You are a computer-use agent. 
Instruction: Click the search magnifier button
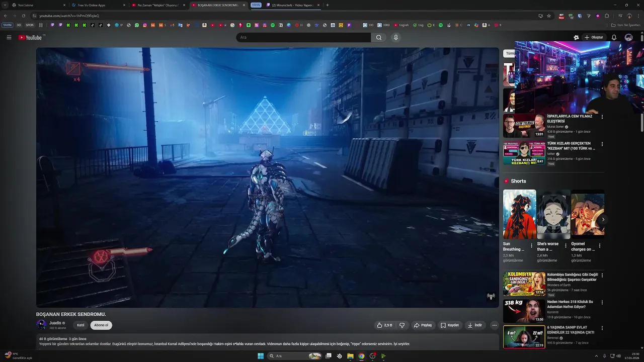tap(379, 37)
